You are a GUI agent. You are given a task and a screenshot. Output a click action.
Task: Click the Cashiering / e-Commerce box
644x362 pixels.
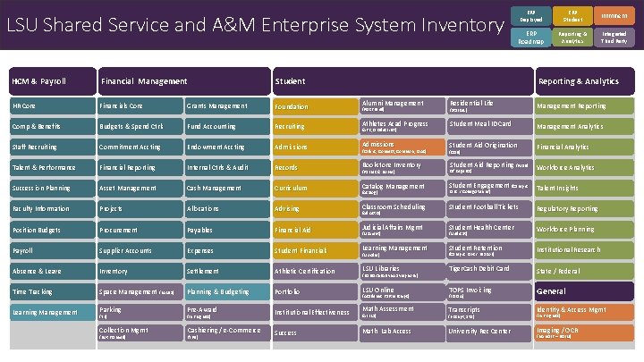pos(227,333)
